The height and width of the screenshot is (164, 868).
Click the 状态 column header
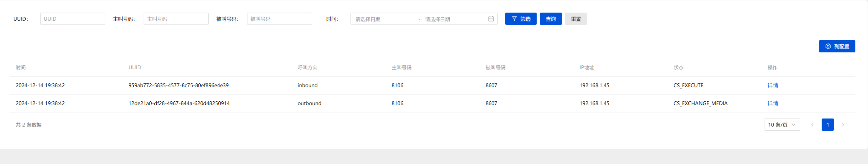coord(678,67)
